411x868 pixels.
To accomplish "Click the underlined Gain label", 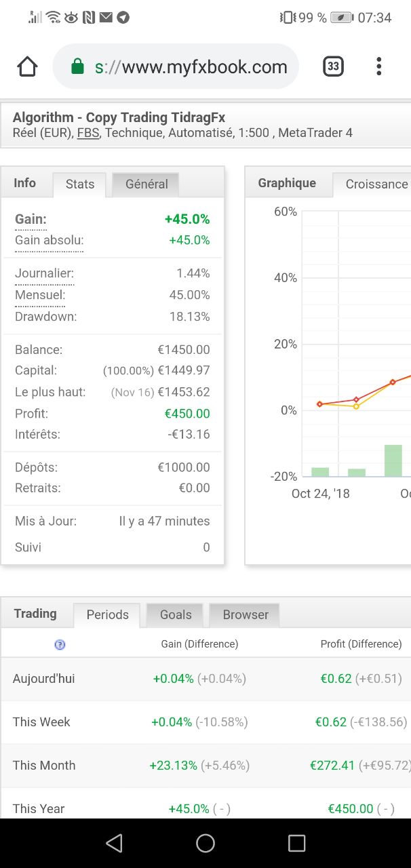I will tap(31, 220).
